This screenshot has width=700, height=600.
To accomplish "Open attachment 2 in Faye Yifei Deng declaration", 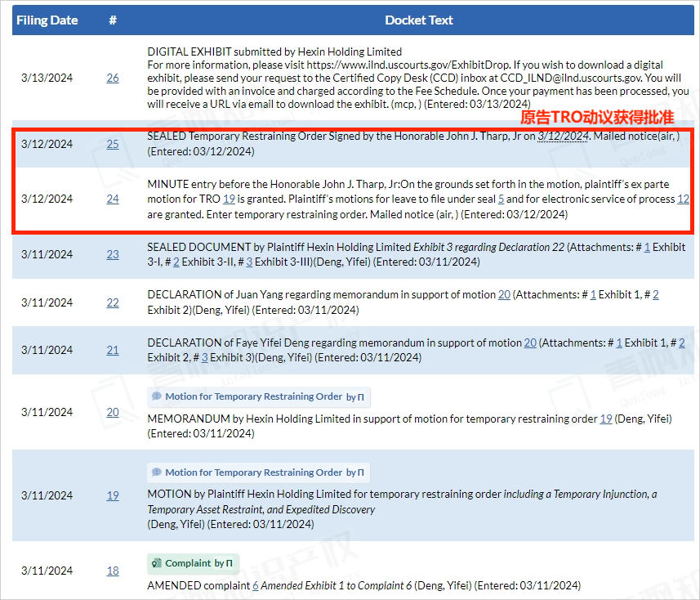I will point(682,343).
